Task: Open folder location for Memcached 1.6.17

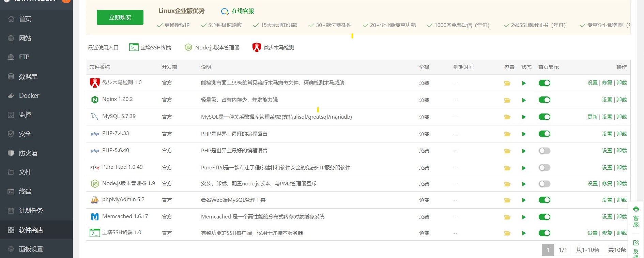Action: [x=507, y=217]
